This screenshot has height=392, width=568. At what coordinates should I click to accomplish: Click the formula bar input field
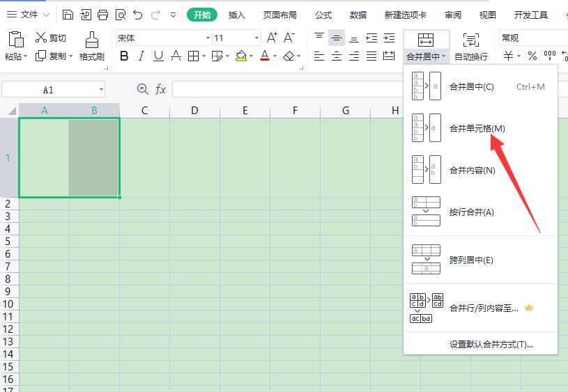point(288,89)
